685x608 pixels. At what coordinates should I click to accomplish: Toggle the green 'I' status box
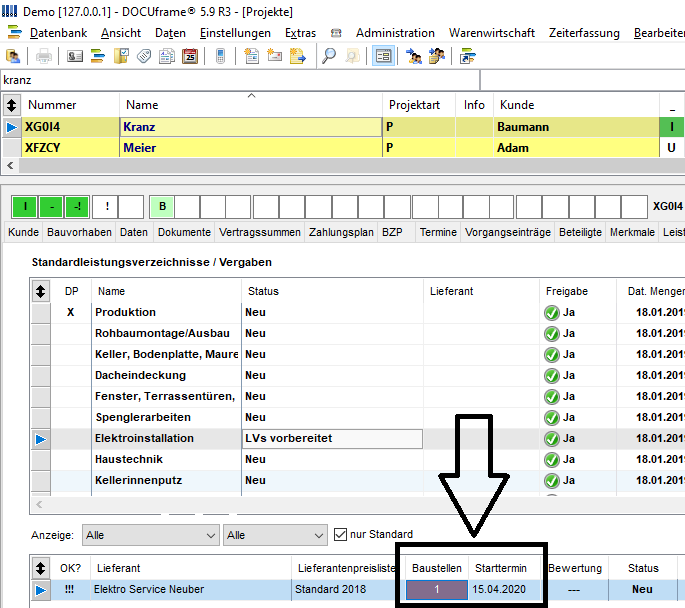click(25, 206)
